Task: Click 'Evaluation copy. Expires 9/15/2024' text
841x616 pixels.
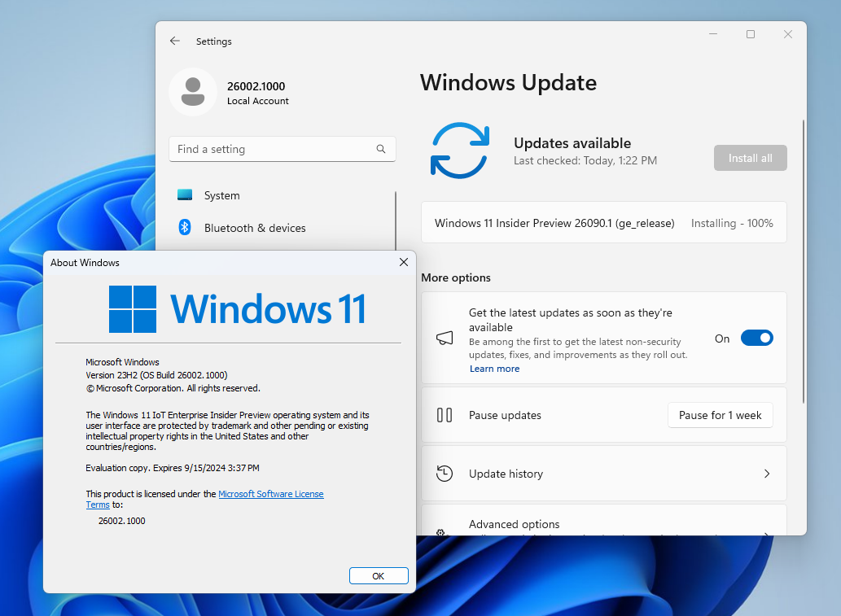Action: [173, 468]
